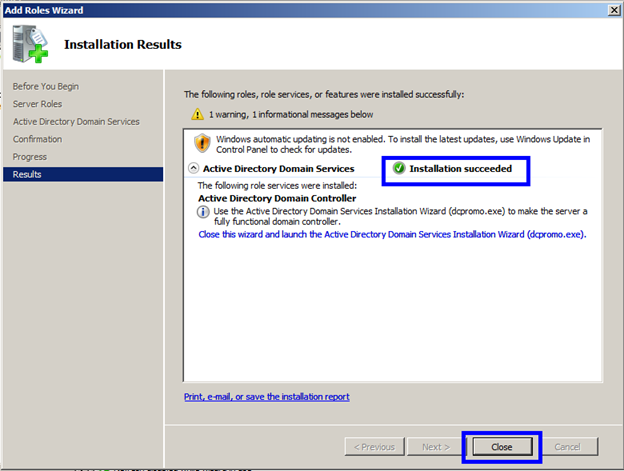This screenshot has width=624, height=471.
Task: Click the Close button
Action: pos(502,447)
